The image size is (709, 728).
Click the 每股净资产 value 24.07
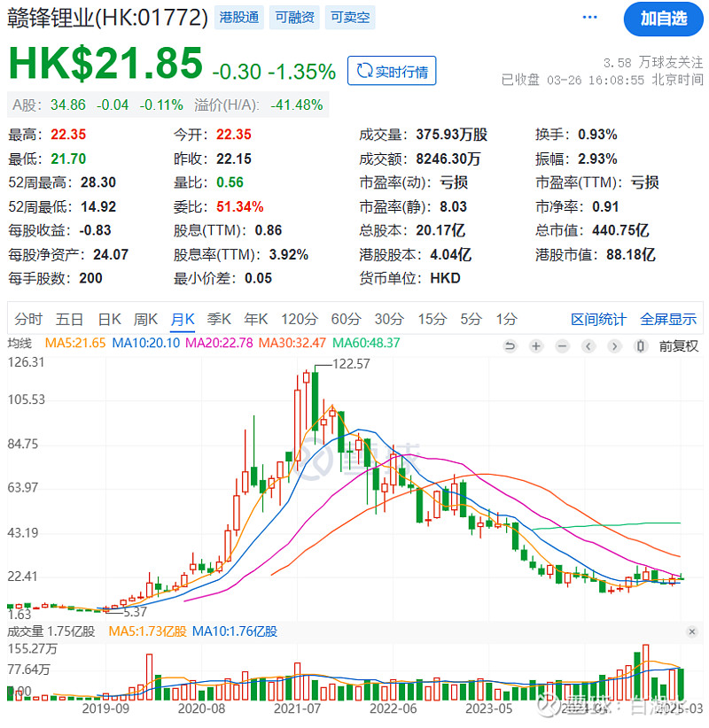pos(111,254)
